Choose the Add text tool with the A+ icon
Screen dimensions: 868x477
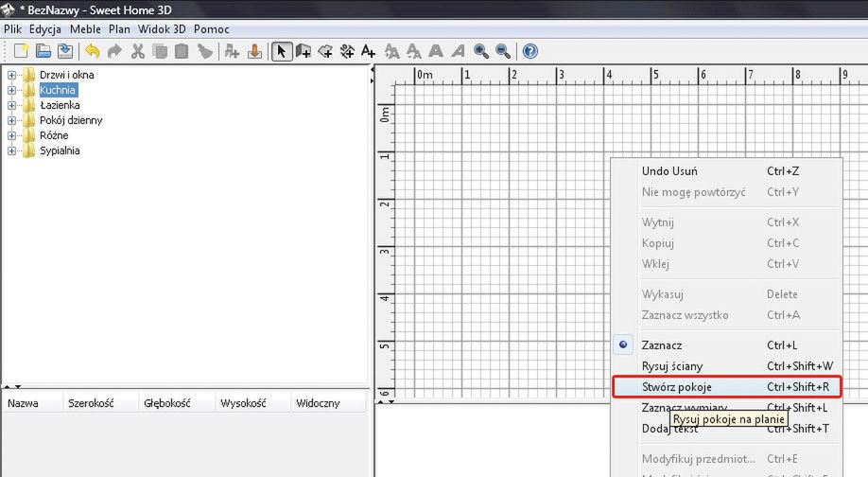click(368, 51)
